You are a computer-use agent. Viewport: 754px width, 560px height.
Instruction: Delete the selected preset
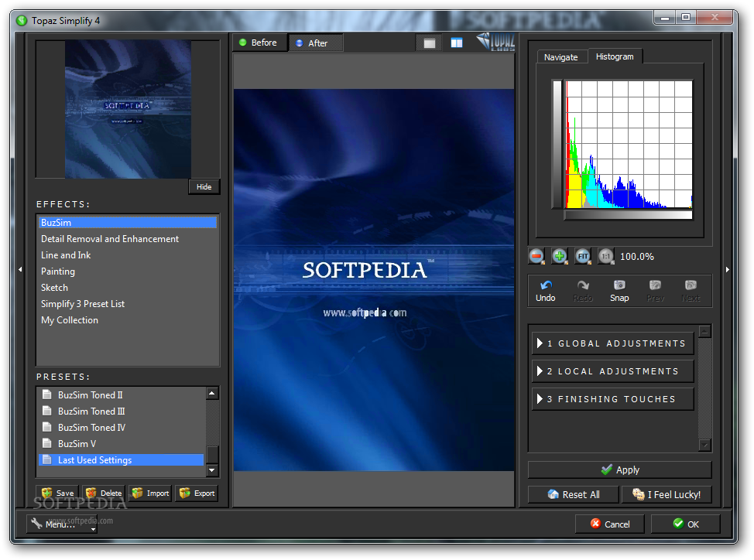(104, 493)
